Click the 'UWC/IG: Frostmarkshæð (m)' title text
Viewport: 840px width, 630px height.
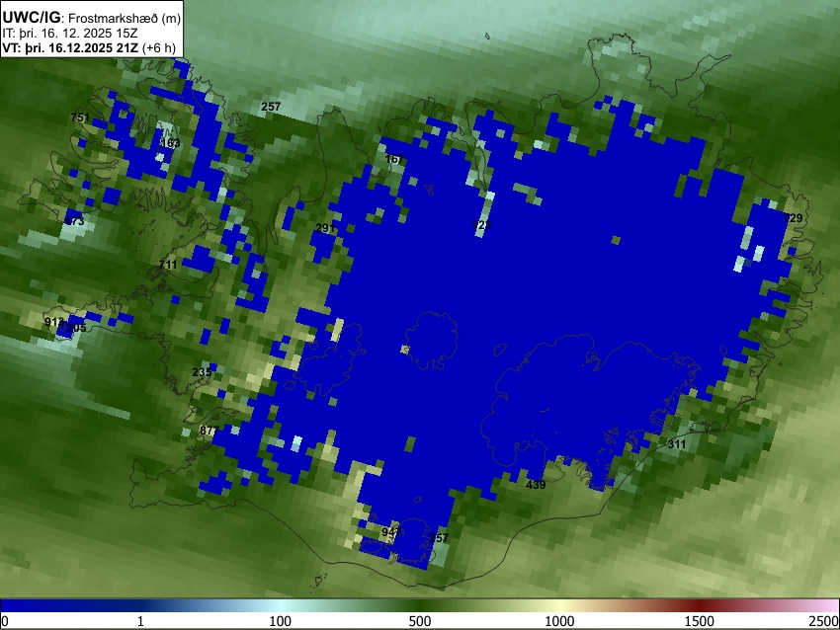point(92,18)
